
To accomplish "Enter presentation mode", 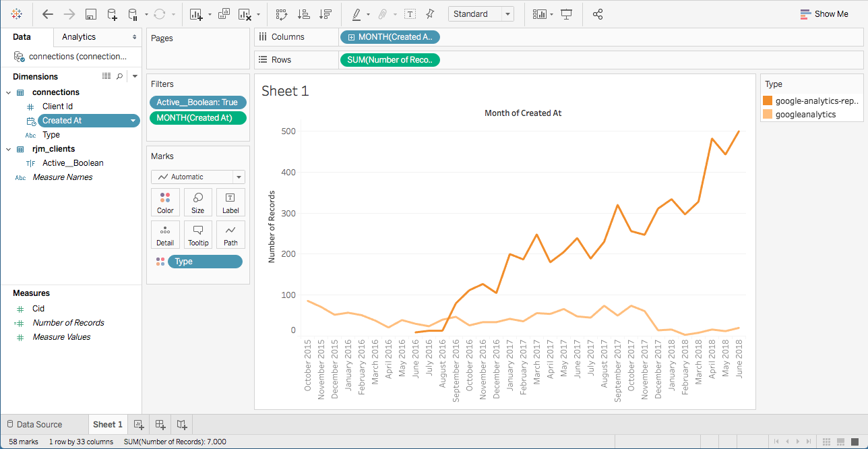I will (566, 13).
